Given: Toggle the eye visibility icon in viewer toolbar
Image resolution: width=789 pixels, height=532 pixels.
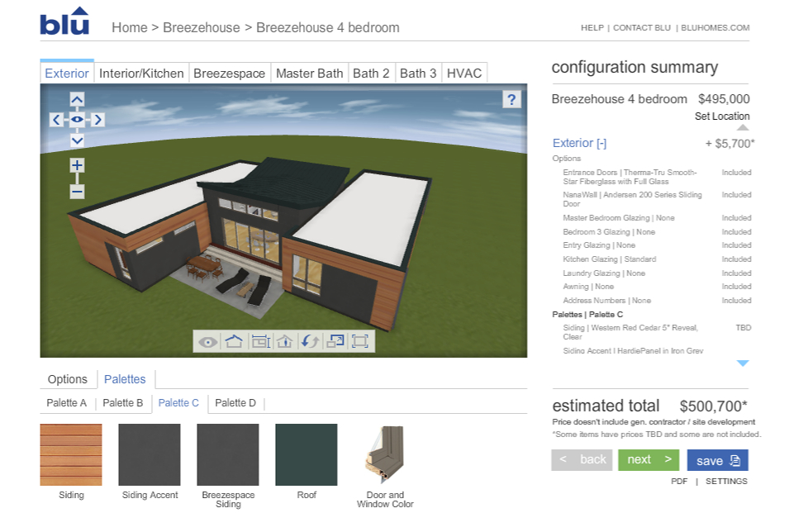Looking at the screenshot, I should tap(208, 341).
